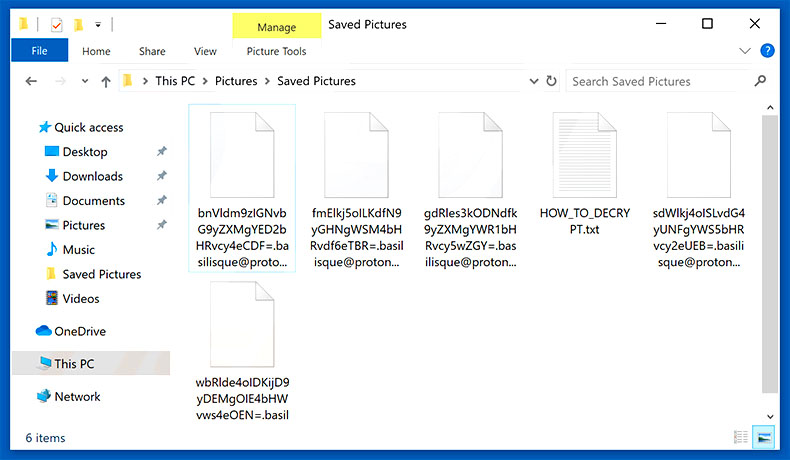Select the Manage contextual tab
The image size is (790, 460).
tap(277, 26)
